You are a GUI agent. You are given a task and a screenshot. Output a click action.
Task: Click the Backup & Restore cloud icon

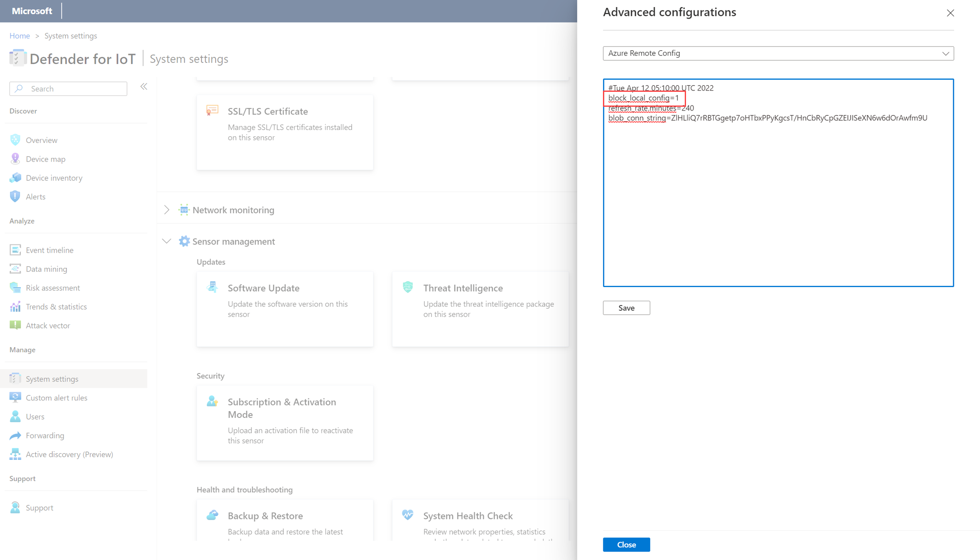pyautogui.click(x=212, y=515)
